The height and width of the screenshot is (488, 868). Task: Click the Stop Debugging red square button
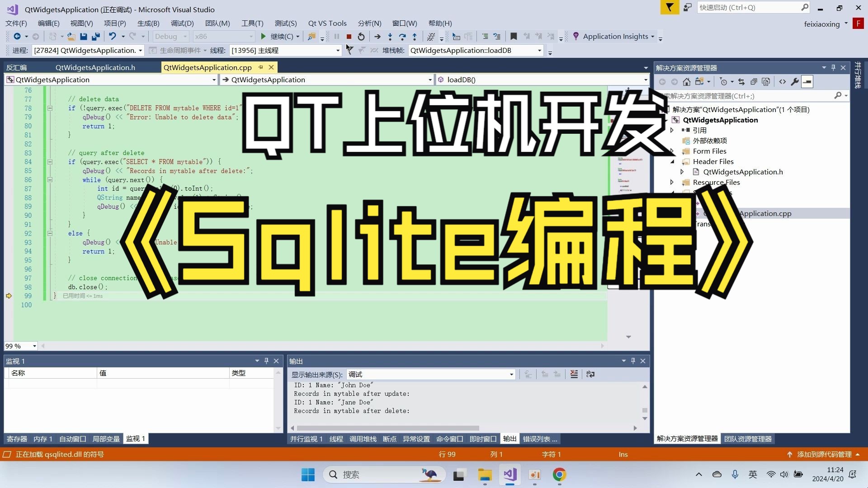pos(349,37)
